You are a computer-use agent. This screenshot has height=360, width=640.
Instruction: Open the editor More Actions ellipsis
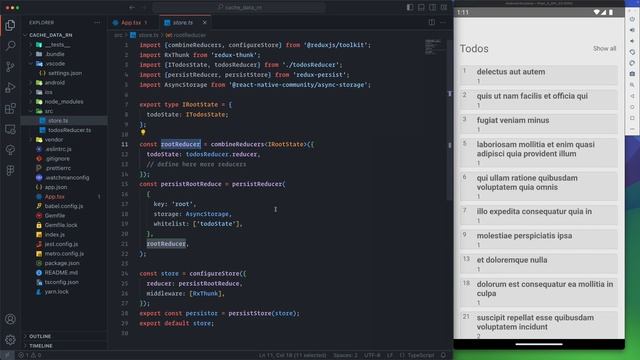(x=443, y=22)
